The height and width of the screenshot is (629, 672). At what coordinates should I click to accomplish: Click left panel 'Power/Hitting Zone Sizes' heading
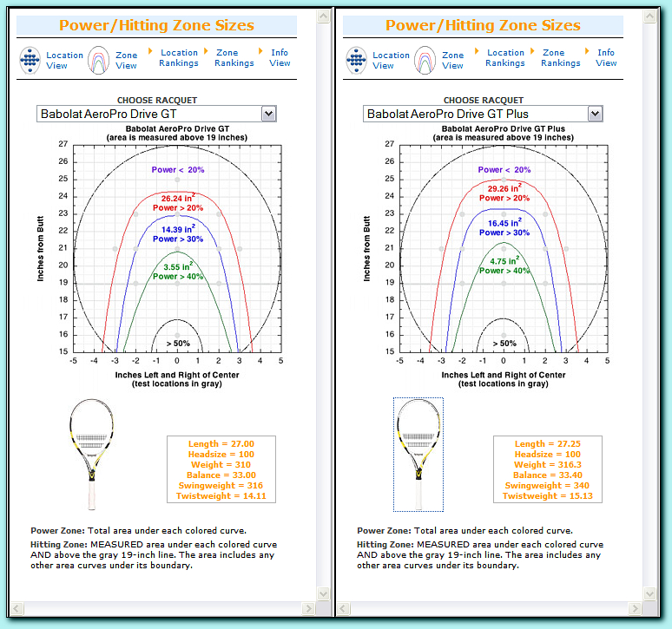pyautogui.click(x=156, y=25)
